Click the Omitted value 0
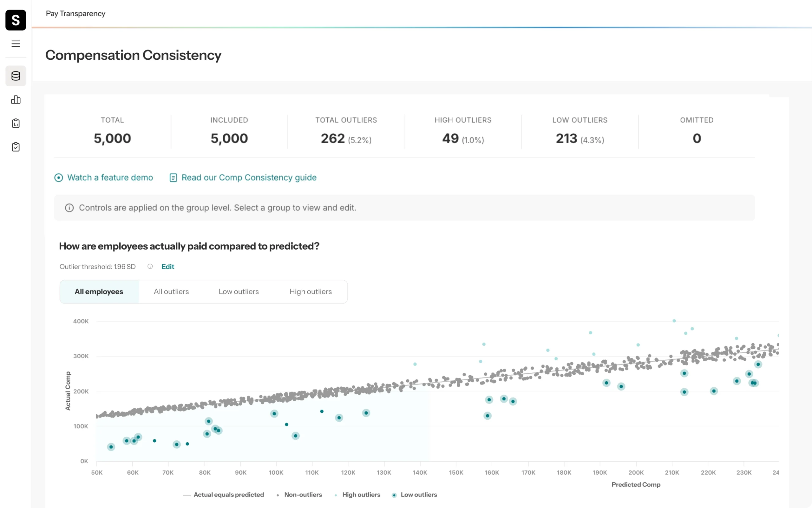The image size is (812, 508). 697,138
